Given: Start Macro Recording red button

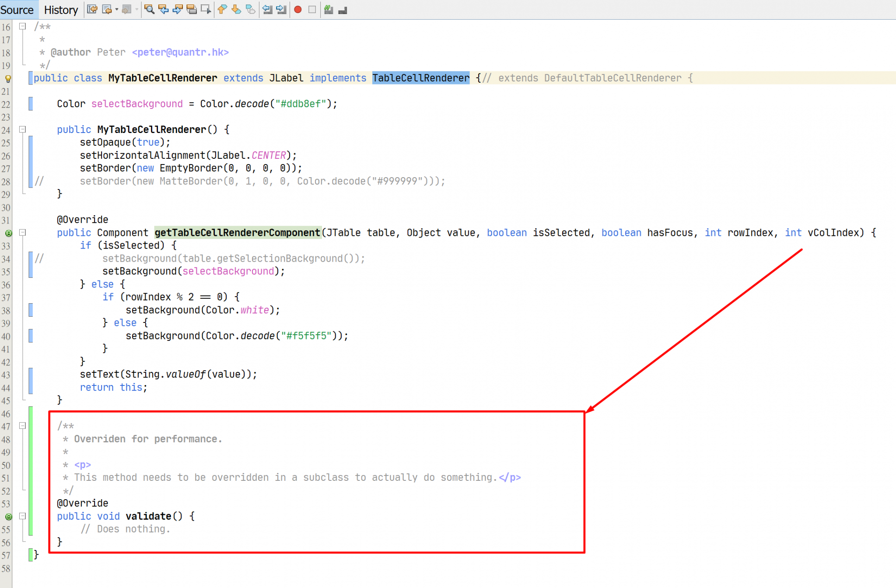Looking at the screenshot, I should tap(298, 9).
